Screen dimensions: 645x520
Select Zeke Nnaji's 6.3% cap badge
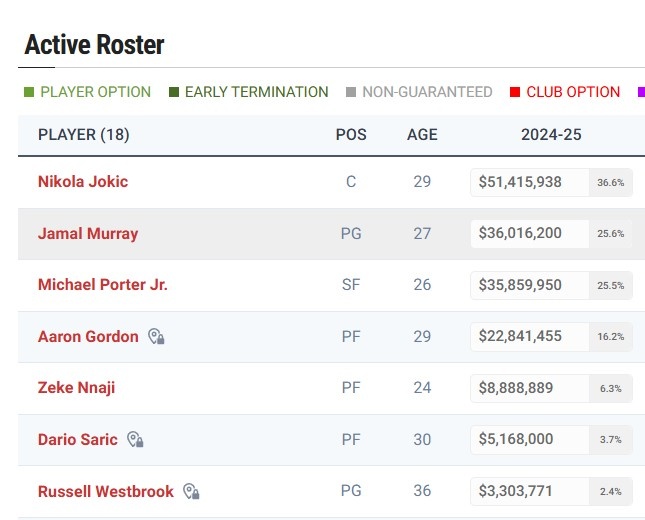(610, 389)
